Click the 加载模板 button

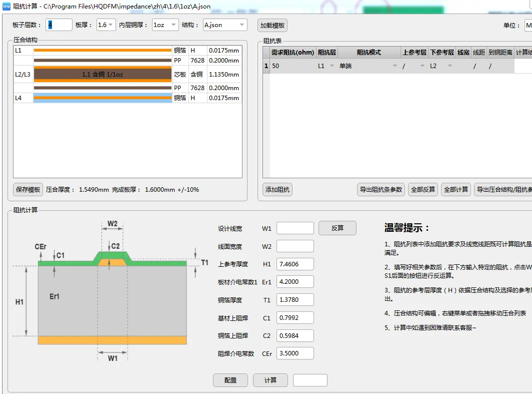click(272, 26)
